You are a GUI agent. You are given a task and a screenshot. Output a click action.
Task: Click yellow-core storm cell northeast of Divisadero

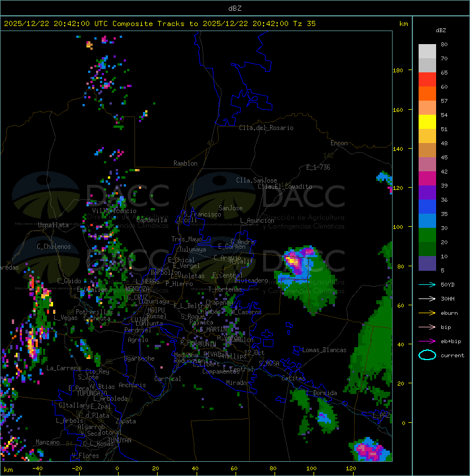(292, 261)
